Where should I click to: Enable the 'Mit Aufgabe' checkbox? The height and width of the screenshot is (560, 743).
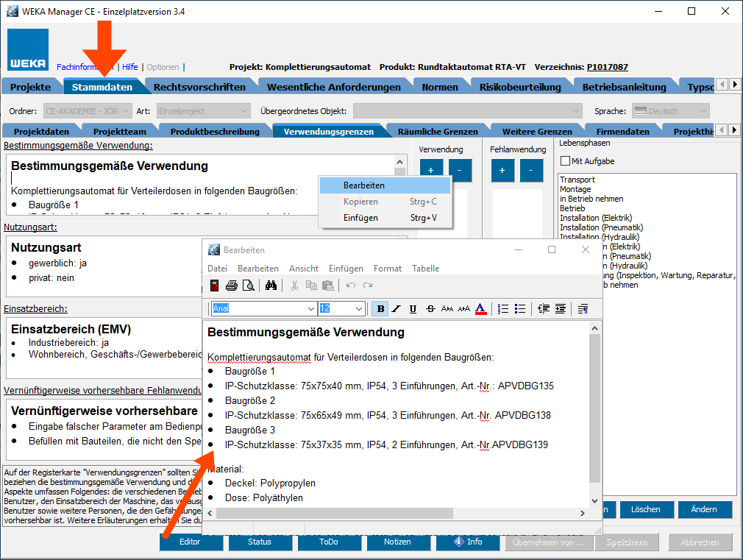pos(565,161)
